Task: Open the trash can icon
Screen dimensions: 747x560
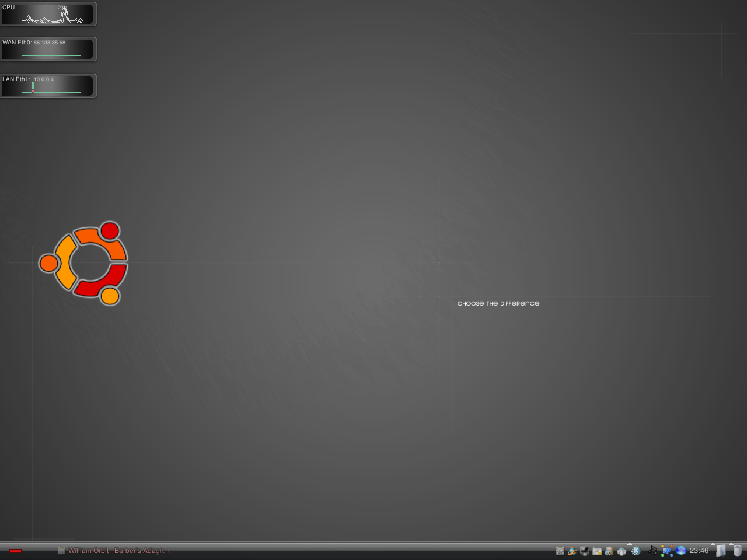Action: pos(738,550)
